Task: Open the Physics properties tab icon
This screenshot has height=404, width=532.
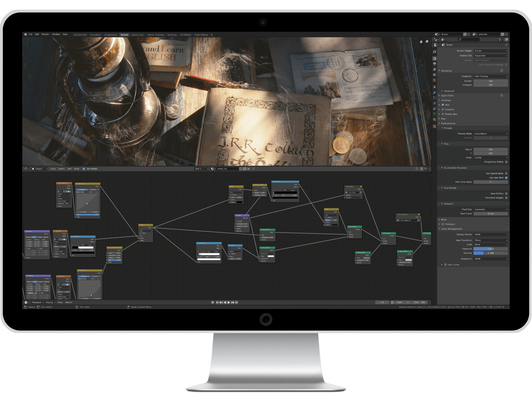Action: 434,103
